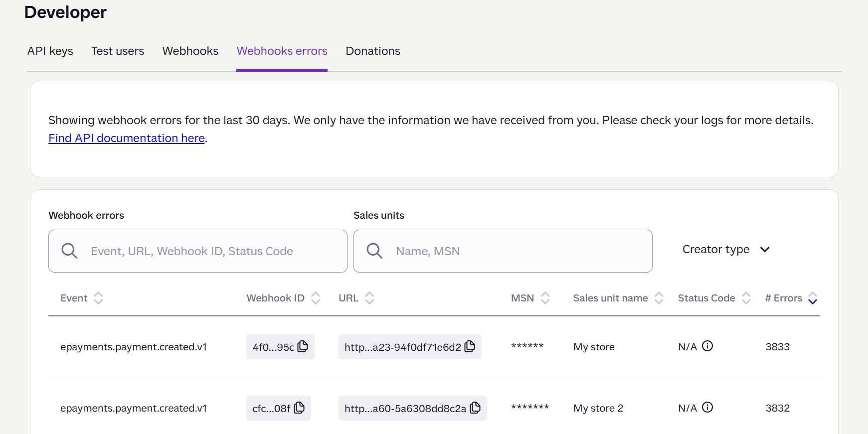The height and width of the screenshot is (434, 868).
Task: Sort table by URL column
Action: click(369, 298)
